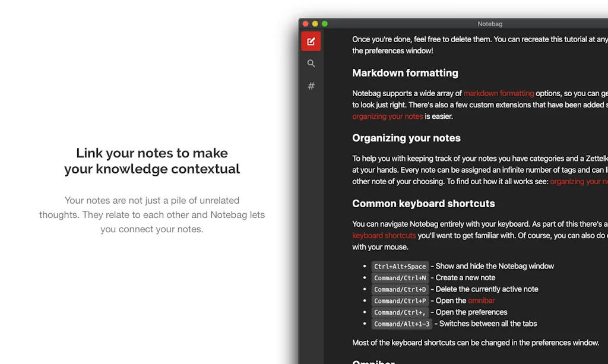Viewport: 608px width, 364px height.
Task: Click the yellow minimize traffic light button
Action: [315, 23]
